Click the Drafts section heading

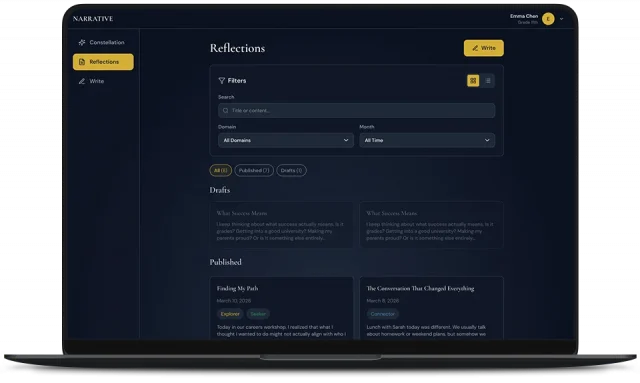(220, 190)
